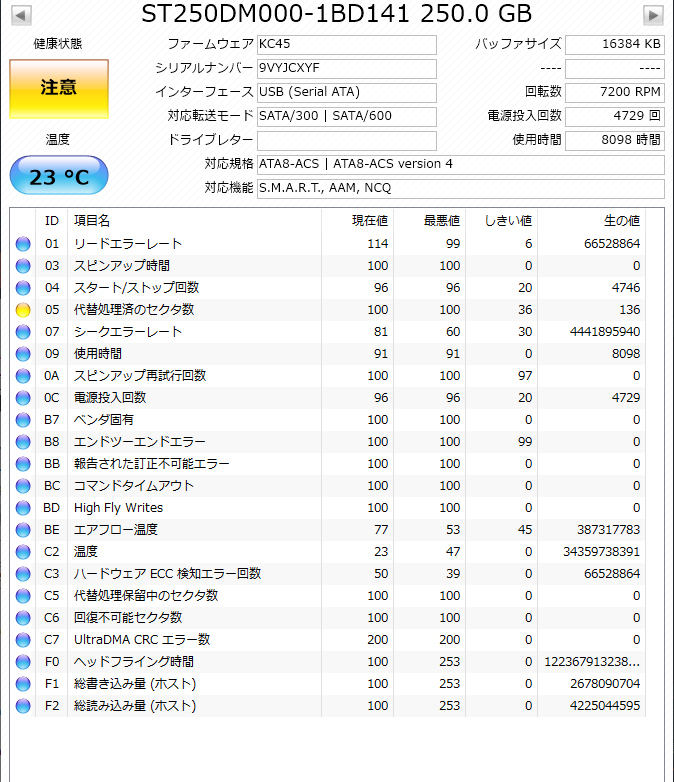Click the interface field USB (Serial ATA)
Image resolution: width=674 pixels, height=782 pixels.
(347, 92)
